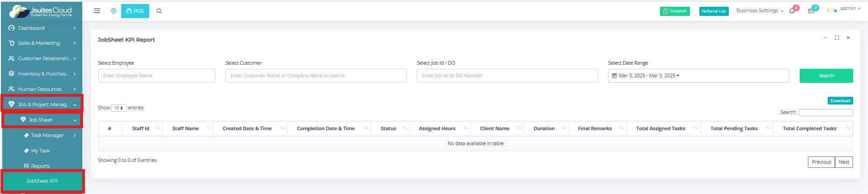The image size is (868, 194).
Task: Download the KPI report
Action: [840, 101]
